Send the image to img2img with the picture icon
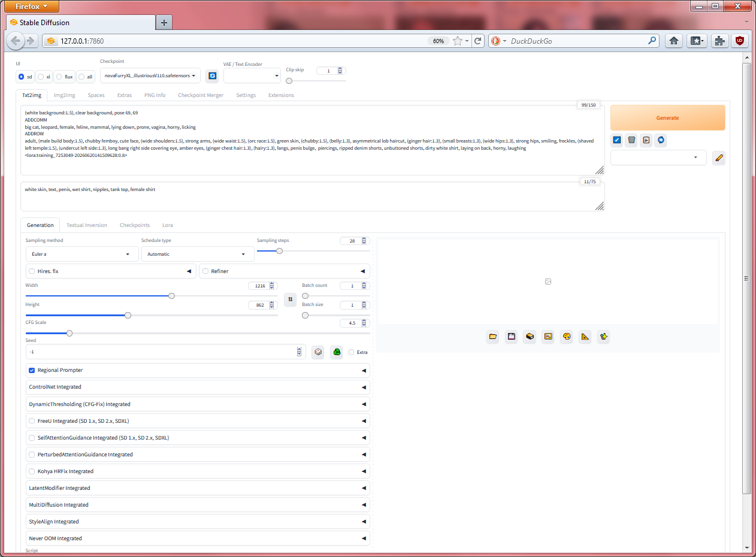Screen dimensions: 756x557 [x=548, y=337]
